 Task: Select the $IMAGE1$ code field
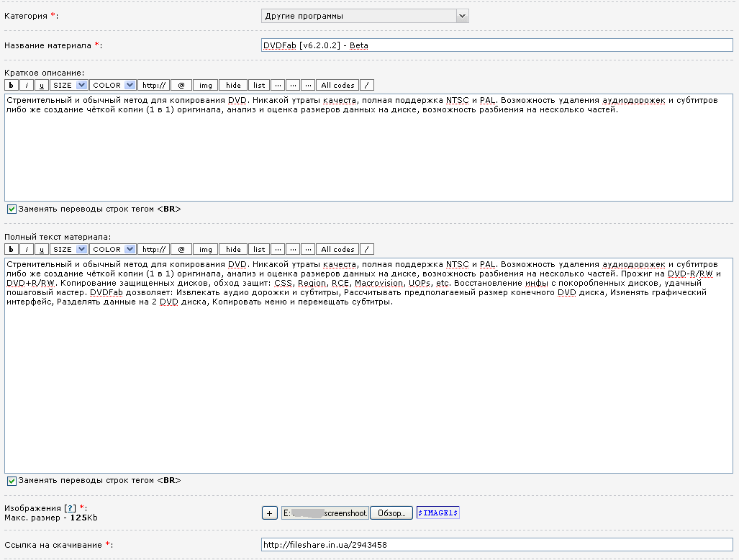click(437, 513)
